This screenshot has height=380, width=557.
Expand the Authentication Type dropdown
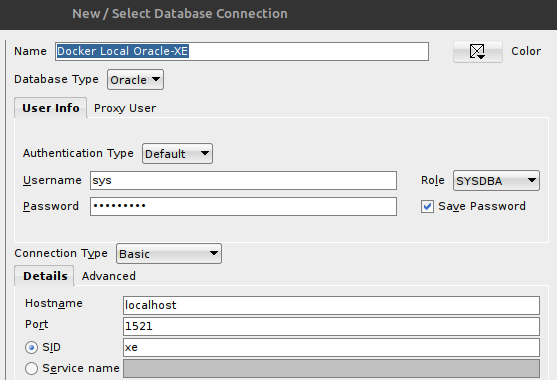pyautogui.click(x=177, y=153)
